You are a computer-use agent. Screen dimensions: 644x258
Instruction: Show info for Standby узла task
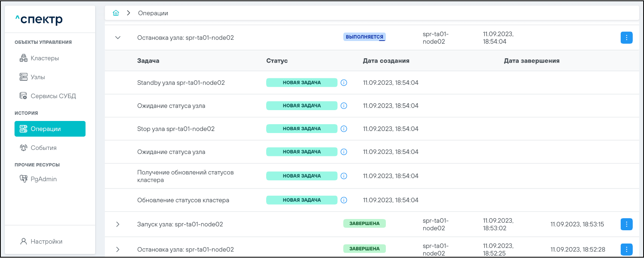point(344,83)
